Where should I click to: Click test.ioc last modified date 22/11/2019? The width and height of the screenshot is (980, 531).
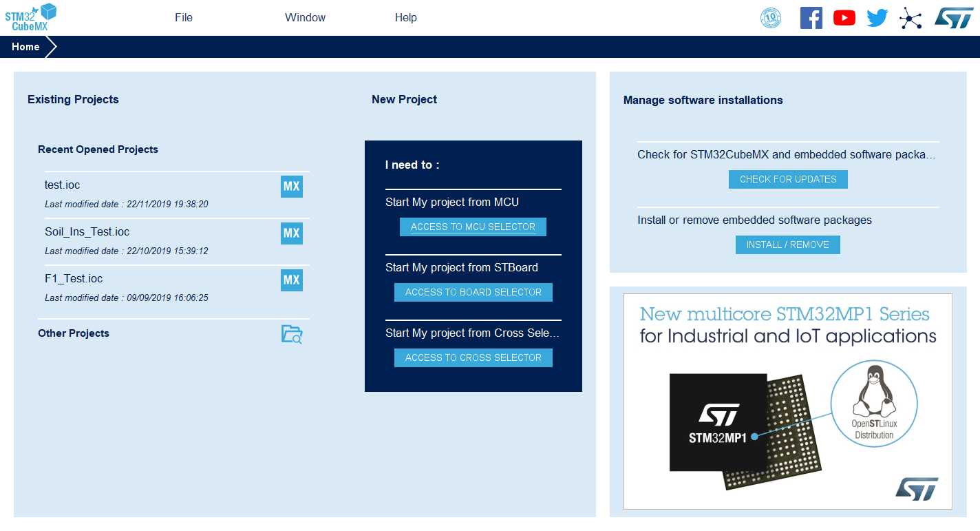pos(127,205)
